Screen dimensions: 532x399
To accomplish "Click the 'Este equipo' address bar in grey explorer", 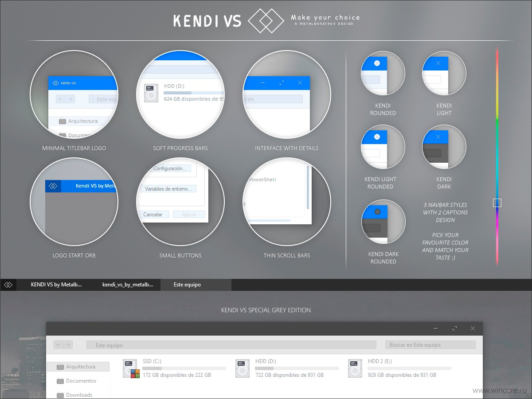I will (x=231, y=345).
